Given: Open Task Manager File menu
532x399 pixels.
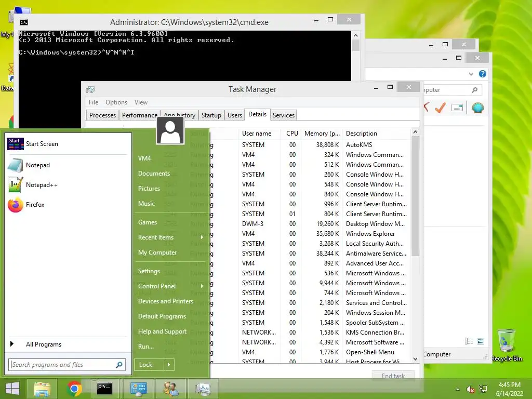Looking at the screenshot, I should (x=94, y=102).
